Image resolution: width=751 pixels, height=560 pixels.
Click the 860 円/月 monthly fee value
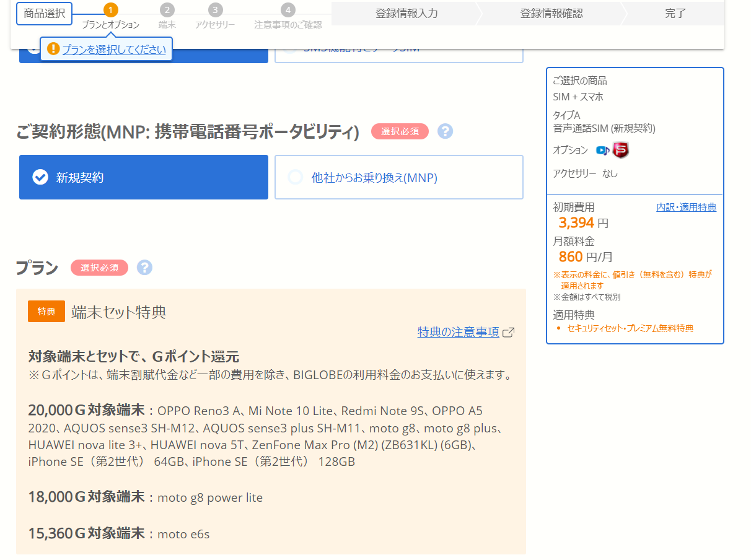(585, 257)
